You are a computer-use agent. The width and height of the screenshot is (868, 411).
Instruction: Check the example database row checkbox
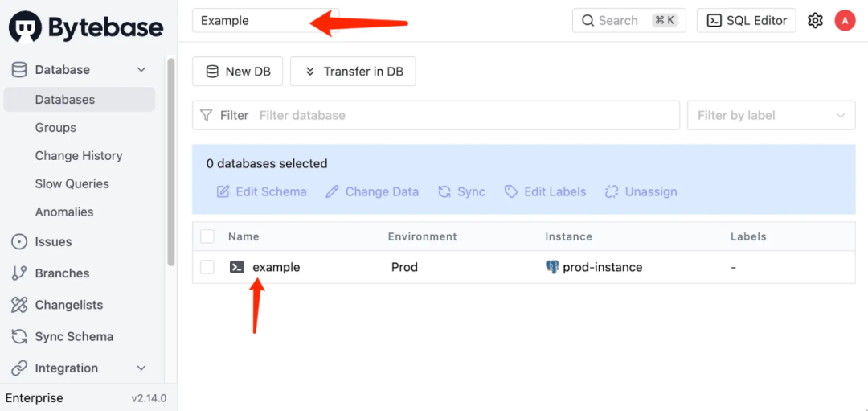[x=207, y=267]
